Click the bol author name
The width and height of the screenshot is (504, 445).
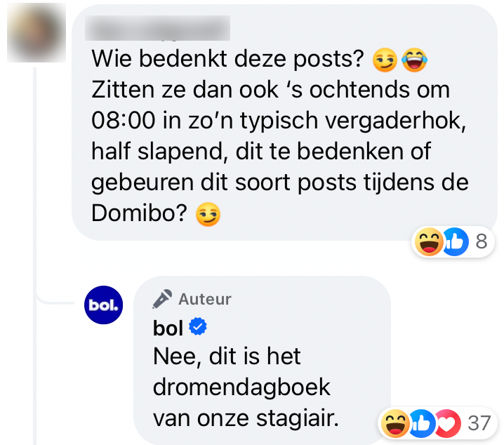tap(168, 328)
